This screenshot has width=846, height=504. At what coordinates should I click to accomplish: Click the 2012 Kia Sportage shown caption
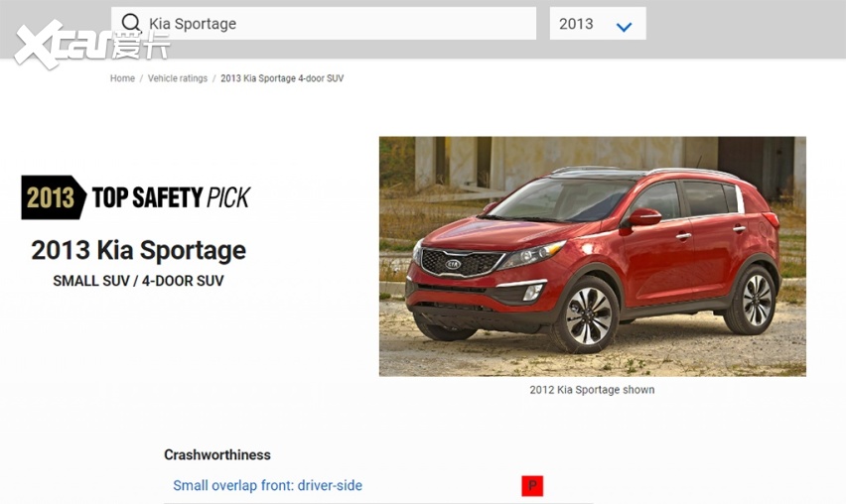(592, 390)
